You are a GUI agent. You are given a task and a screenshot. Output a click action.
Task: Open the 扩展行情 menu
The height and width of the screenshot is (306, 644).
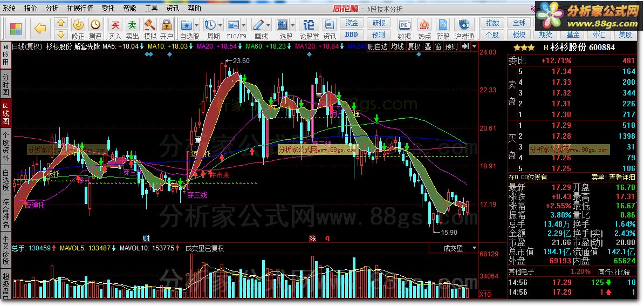tap(80, 8)
